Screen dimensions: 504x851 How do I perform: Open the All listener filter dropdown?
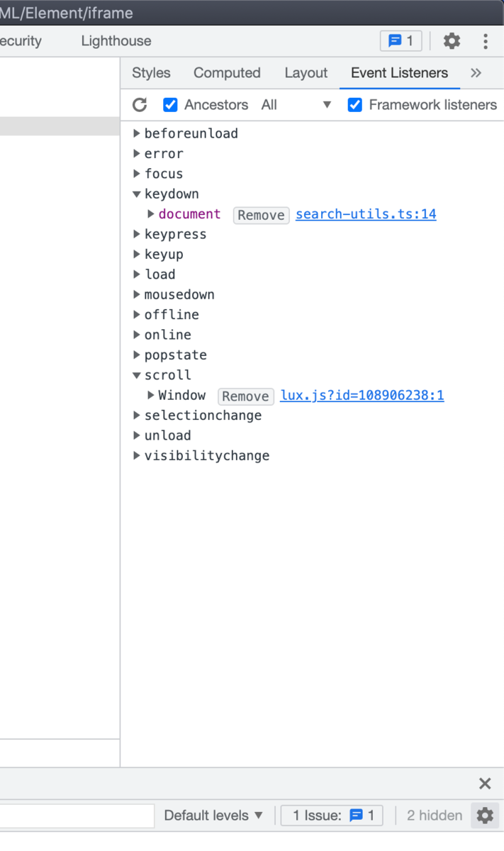click(x=296, y=105)
